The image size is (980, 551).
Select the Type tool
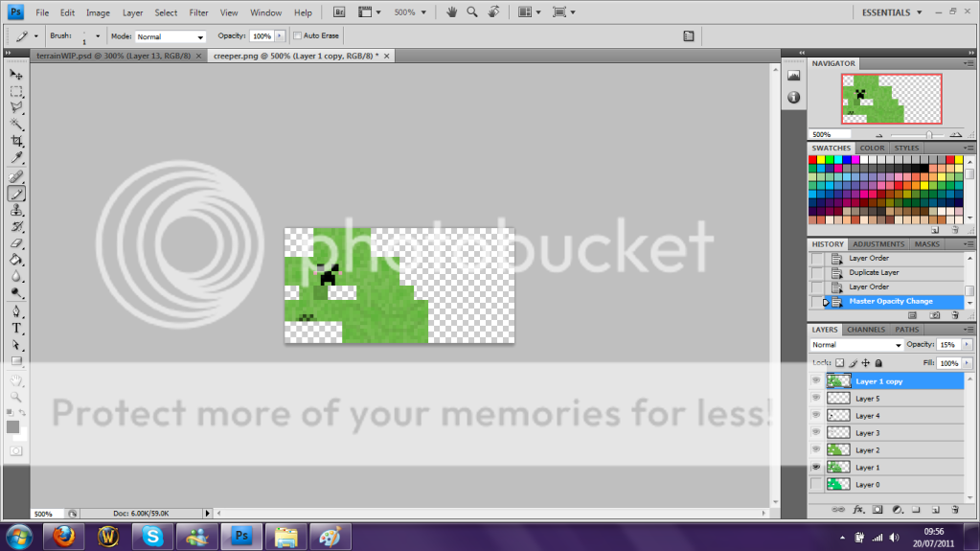click(x=16, y=329)
